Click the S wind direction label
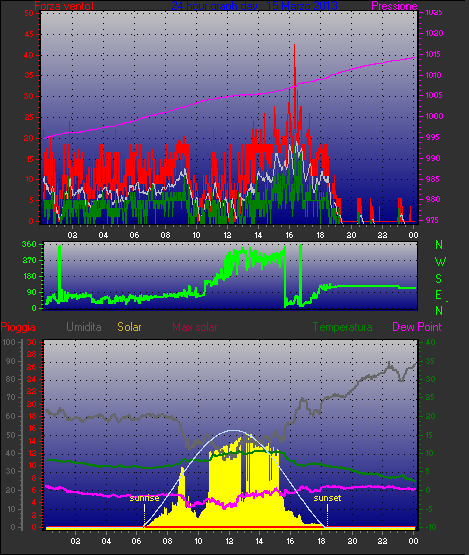 439,279
